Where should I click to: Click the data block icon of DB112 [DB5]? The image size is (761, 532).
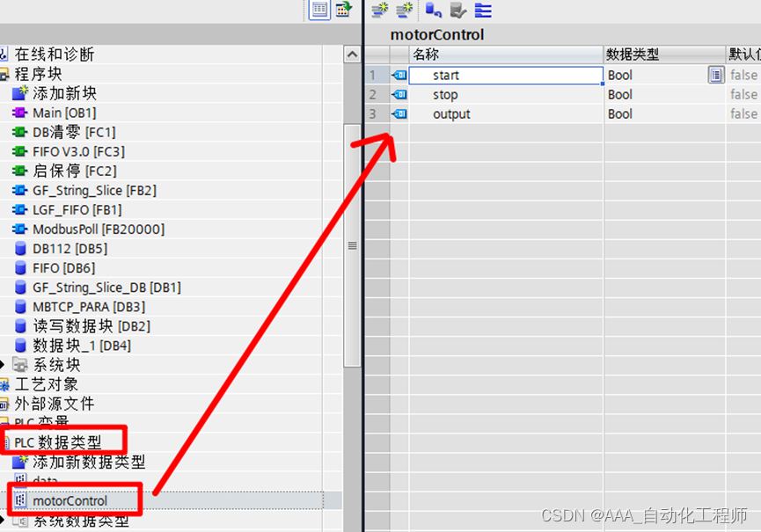tap(20, 248)
